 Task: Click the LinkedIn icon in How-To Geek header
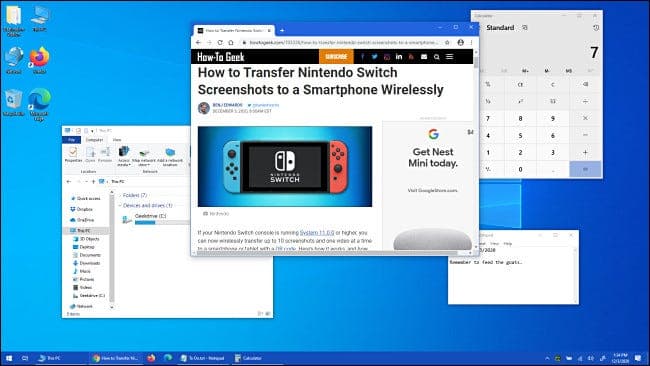pyautogui.click(x=399, y=56)
